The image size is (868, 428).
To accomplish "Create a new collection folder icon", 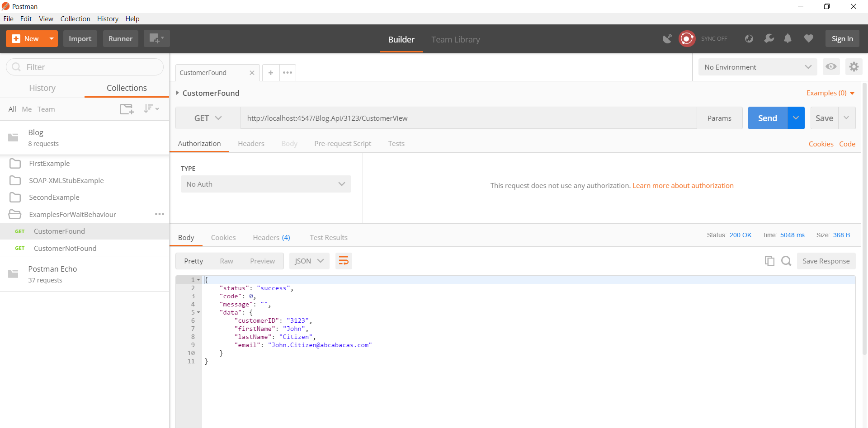I will click(x=127, y=109).
